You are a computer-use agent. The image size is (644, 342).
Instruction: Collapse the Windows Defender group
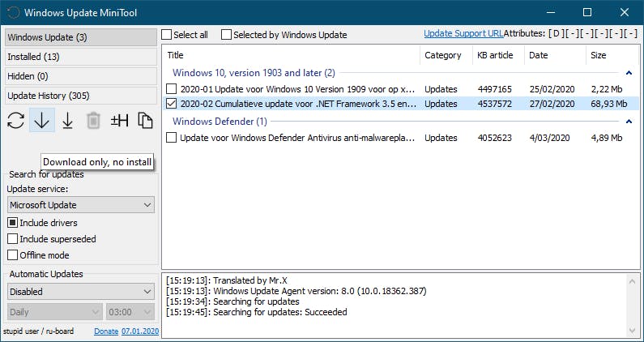[629, 122]
